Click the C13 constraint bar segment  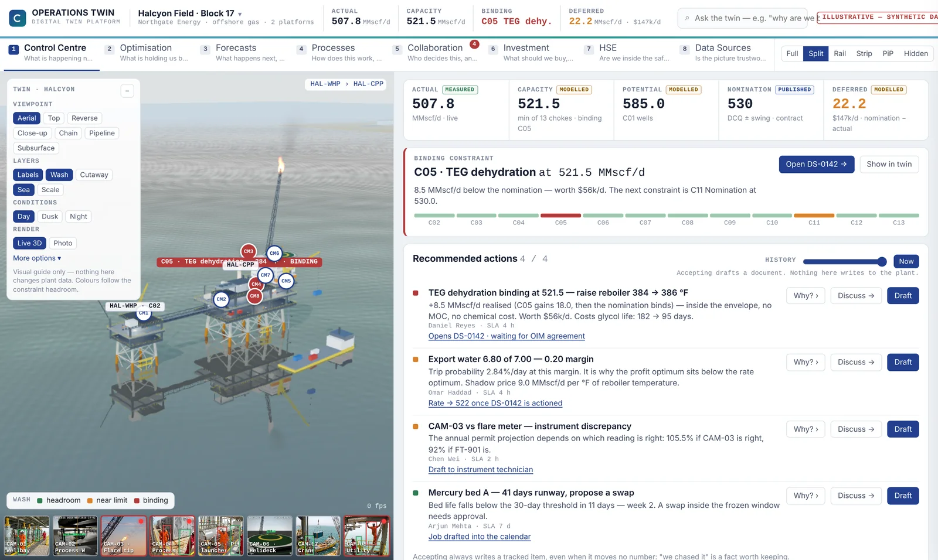tap(898, 216)
